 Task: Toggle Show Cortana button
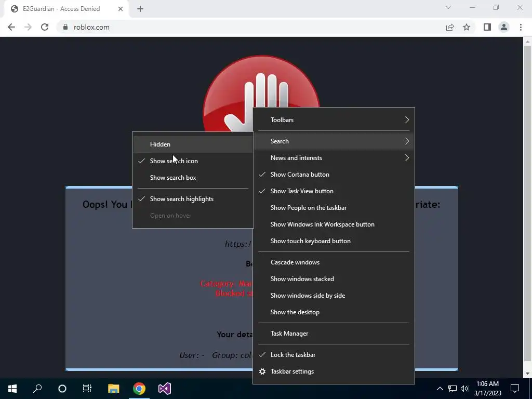(334, 175)
